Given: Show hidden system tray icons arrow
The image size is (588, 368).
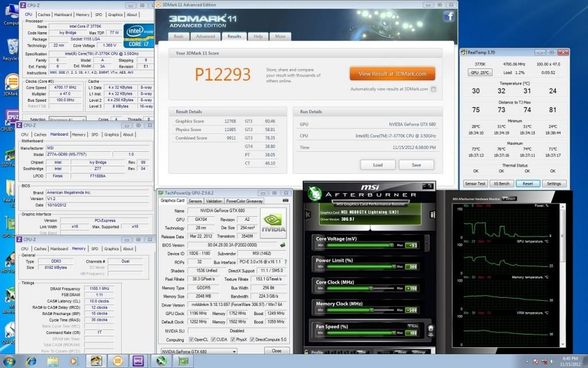Looking at the screenshot, I should 527,362.
